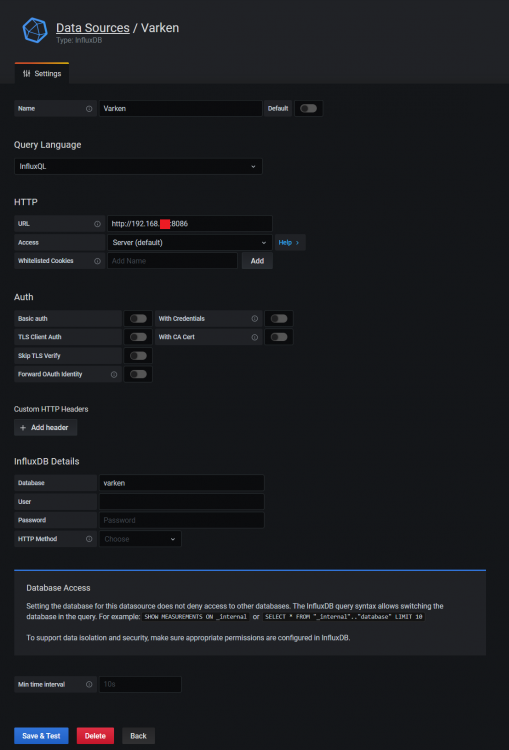The image size is (509, 750).
Task: Open the Access Server (default) dropdown
Action: [x=190, y=243]
